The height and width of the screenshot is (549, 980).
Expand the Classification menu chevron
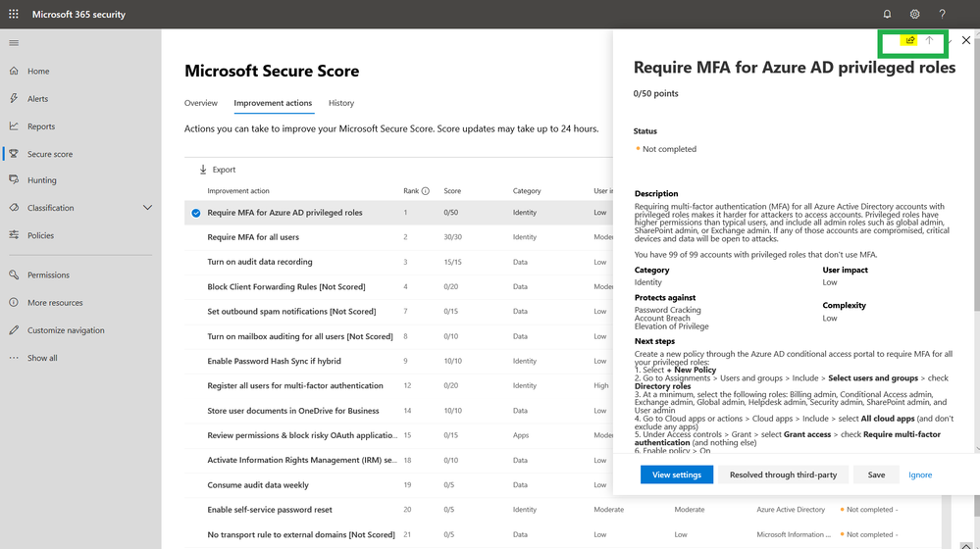pyautogui.click(x=147, y=208)
